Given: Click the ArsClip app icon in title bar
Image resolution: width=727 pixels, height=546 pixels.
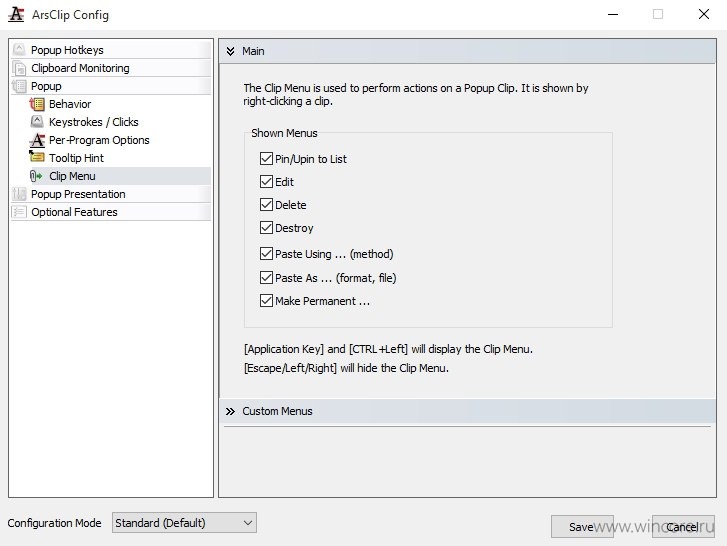Looking at the screenshot, I should point(16,14).
